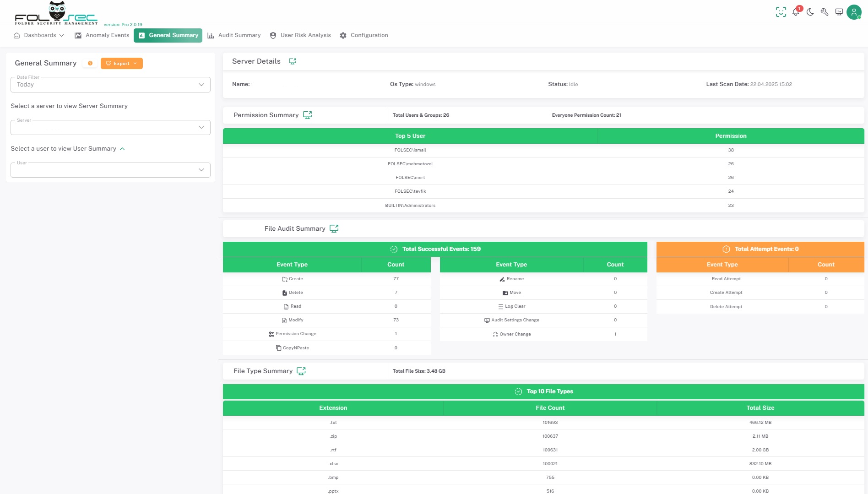
Task: Switch to Anomaly Events tab
Action: point(102,35)
